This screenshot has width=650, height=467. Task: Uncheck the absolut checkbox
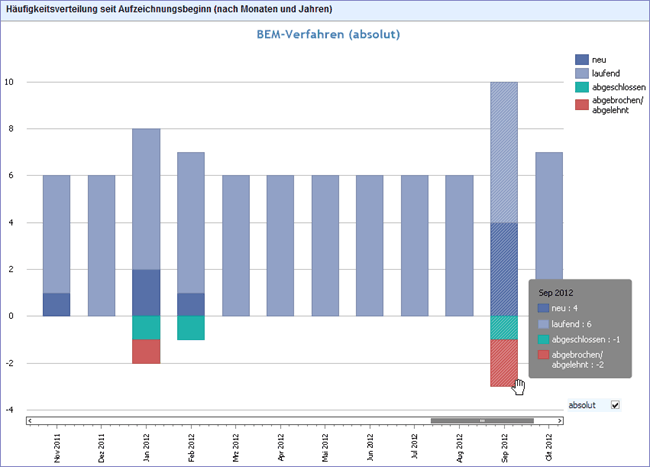(615, 405)
